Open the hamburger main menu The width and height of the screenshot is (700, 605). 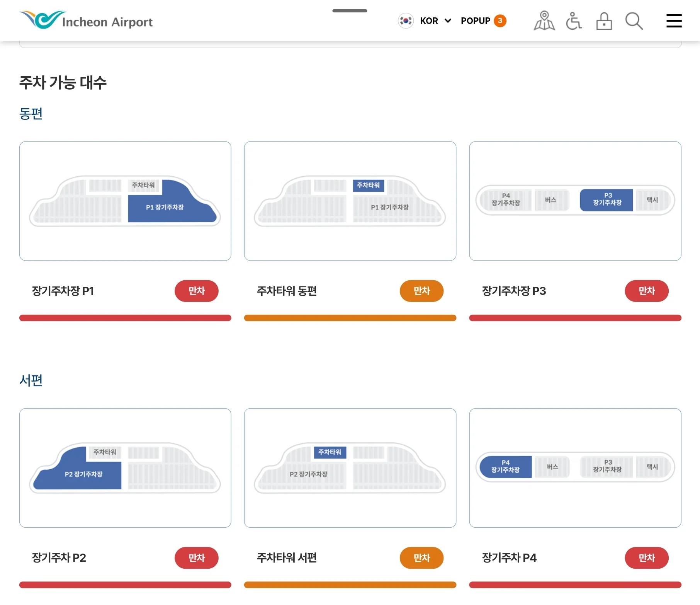[674, 21]
